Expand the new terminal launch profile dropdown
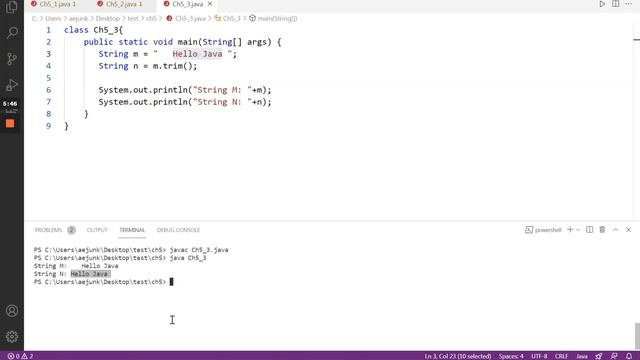Screen dimensions: 640x360 pyautogui.click(x=578, y=230)
